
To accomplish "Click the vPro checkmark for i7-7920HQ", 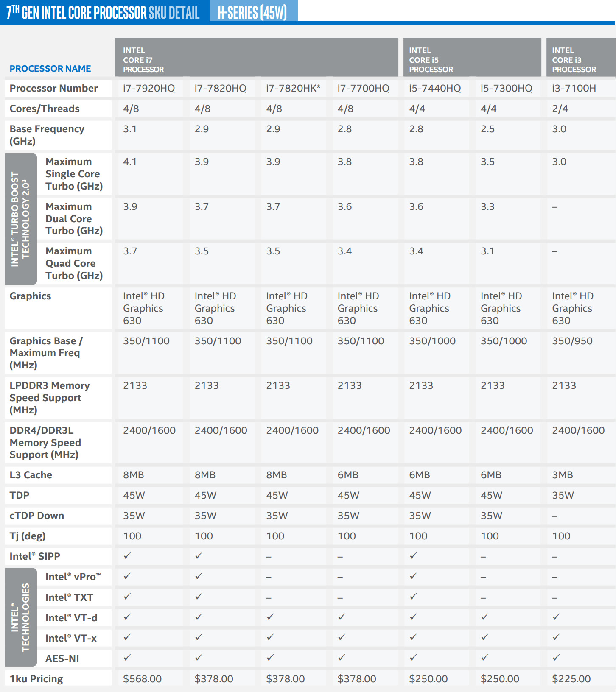I will pyautogui.click(x=127, y=576).
